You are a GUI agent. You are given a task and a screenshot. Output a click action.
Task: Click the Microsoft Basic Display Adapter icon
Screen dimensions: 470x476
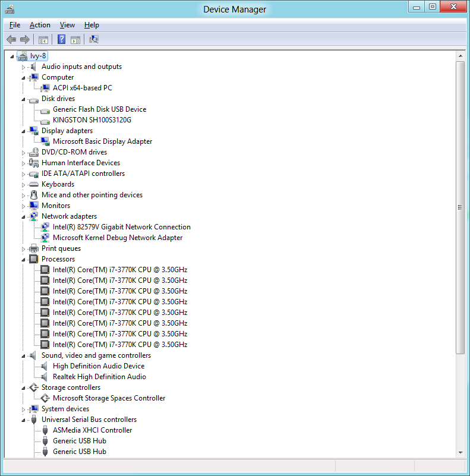pyautogui.click(x=45, y=141)
